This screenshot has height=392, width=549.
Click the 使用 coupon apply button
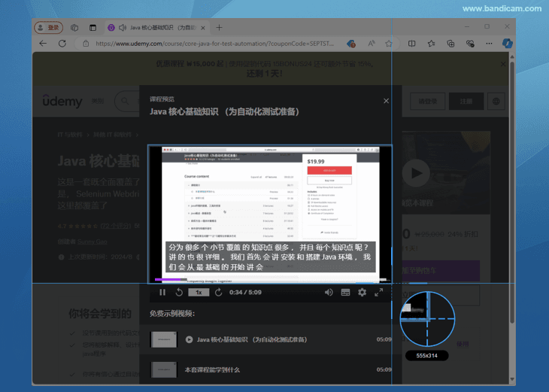(x=463, y=344)
